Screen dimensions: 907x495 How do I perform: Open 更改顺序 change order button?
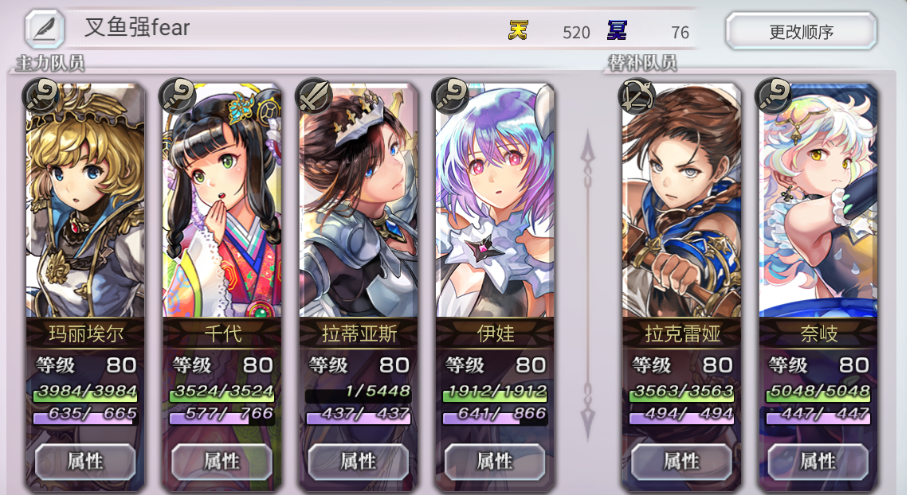click(x=801, y=32)
